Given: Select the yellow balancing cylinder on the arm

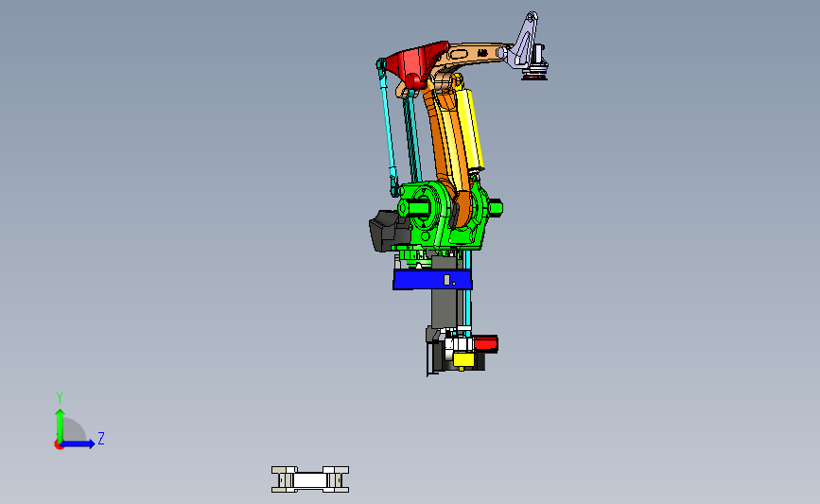Looking at the screenshot, I should (469, 128).
